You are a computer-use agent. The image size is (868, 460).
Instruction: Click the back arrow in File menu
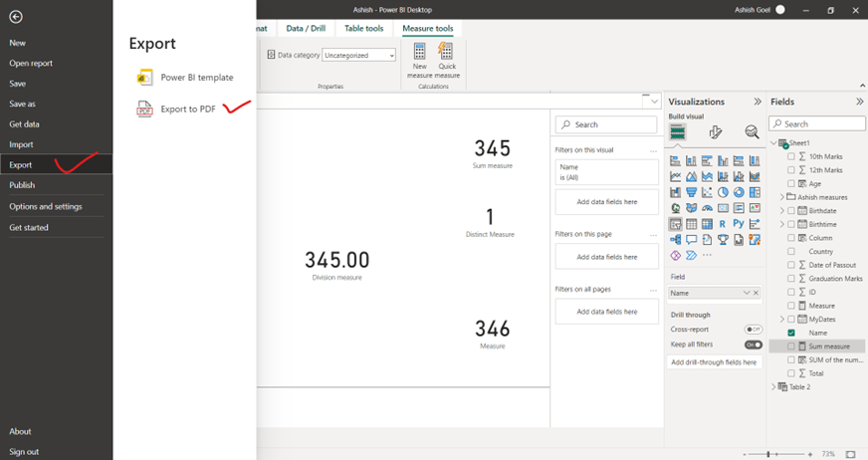point(15,17)
